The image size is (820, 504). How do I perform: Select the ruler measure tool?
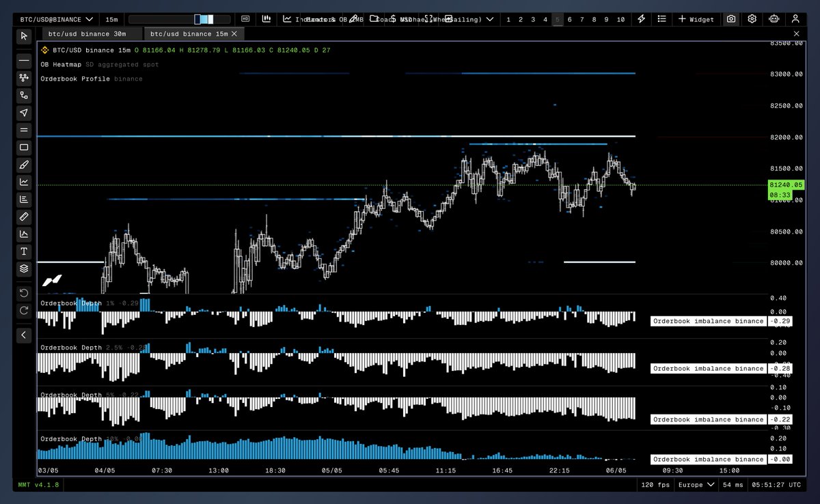click(24, 216)
